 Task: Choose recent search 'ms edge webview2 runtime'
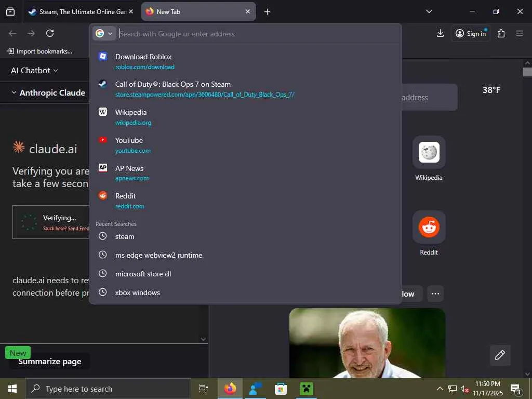point(246,255)
